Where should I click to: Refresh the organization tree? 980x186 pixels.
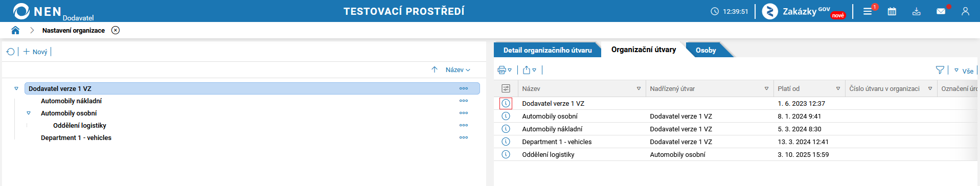click(10, 52)
